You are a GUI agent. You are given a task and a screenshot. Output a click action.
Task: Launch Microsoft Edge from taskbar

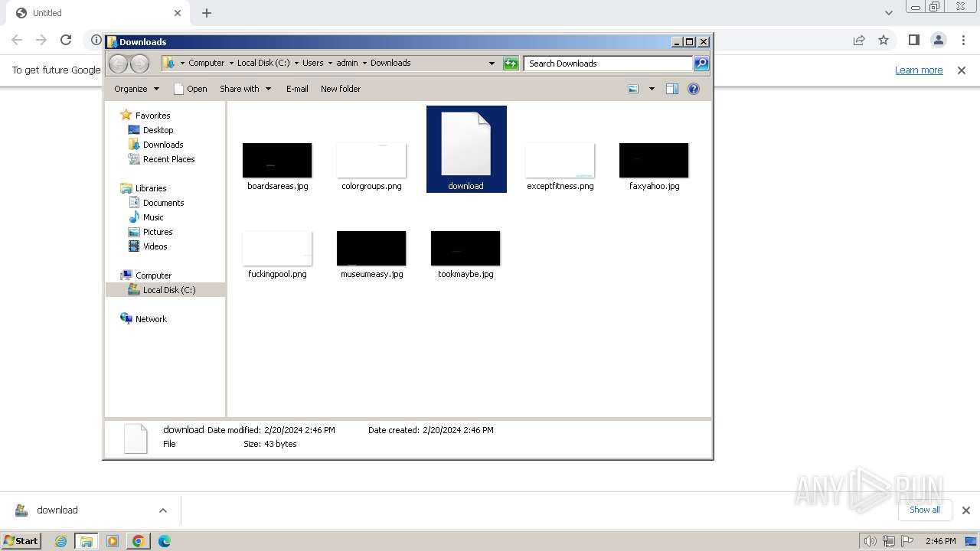point(164,541)
